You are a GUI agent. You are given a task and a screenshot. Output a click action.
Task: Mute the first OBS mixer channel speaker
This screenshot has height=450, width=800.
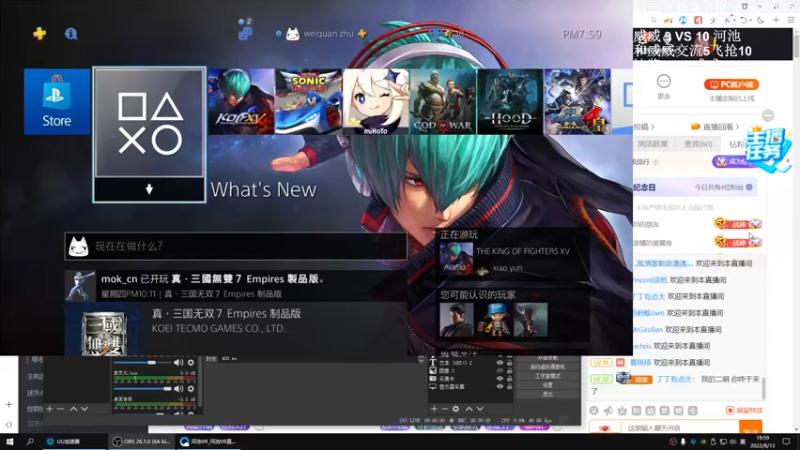pyautogui.click(x=178, y=362)
